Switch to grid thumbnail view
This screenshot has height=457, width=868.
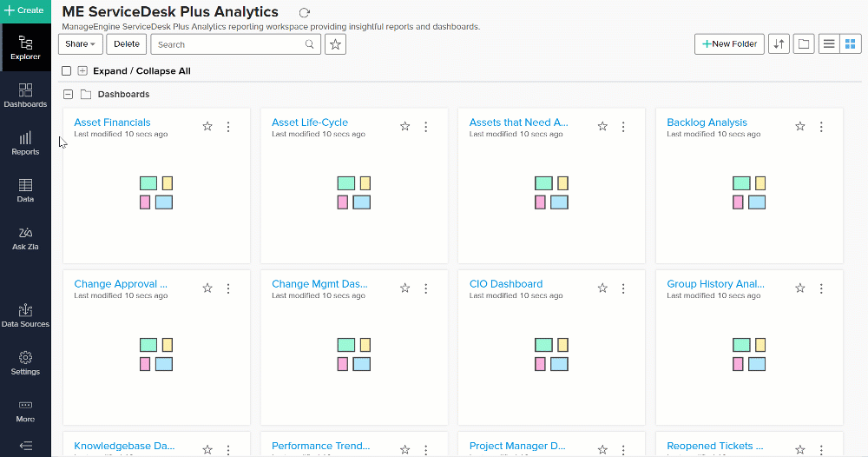click(x=850, y=43)
